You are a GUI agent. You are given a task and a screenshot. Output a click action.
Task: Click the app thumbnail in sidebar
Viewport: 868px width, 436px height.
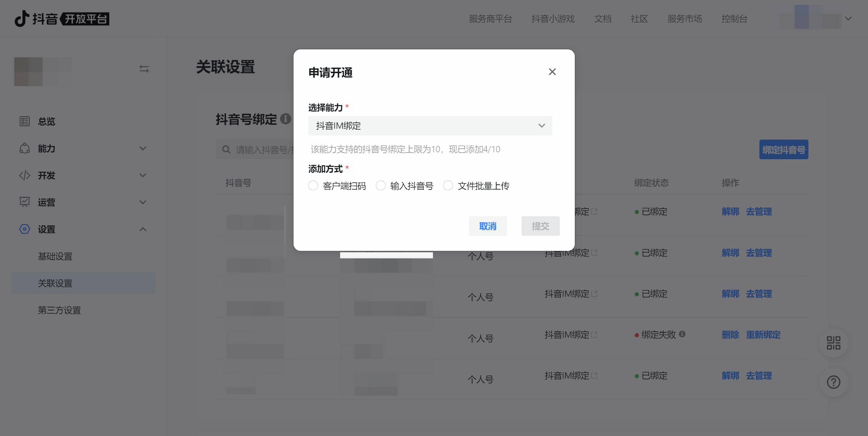click(x=42, y=72)
